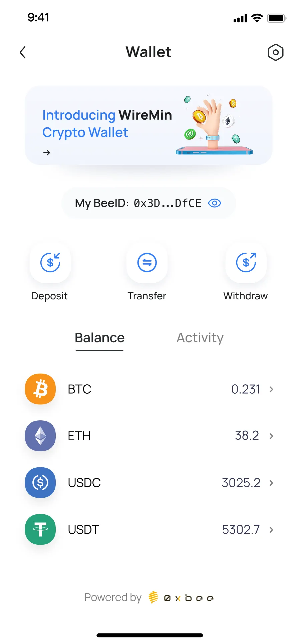Select the USDC coin icon
This screenshot has width=298, height=644.
click(40, 482)
